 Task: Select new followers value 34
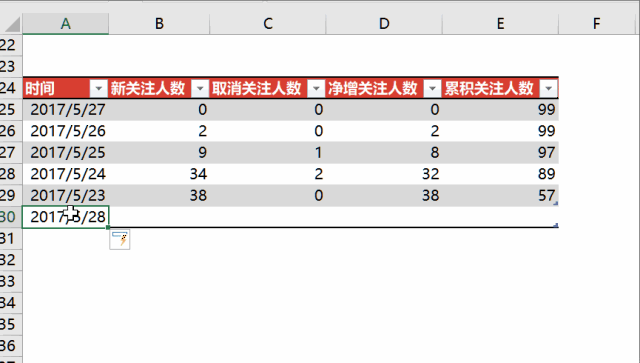click(159, 174)
